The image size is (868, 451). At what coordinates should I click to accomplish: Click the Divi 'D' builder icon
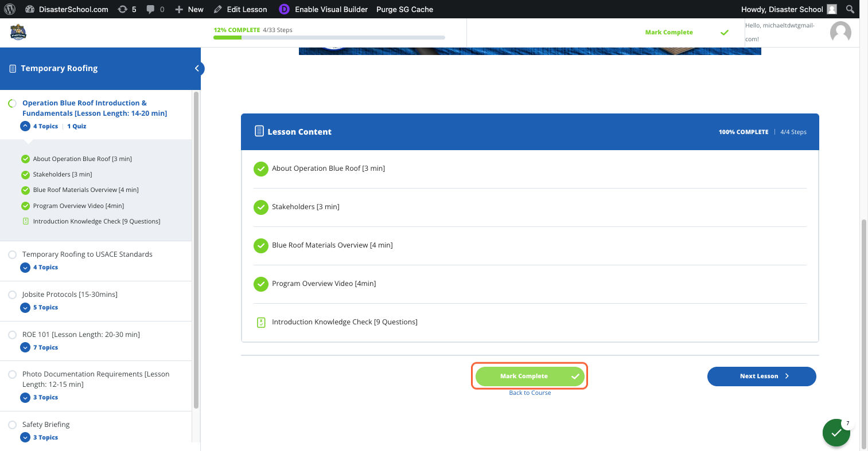[284, 9]
